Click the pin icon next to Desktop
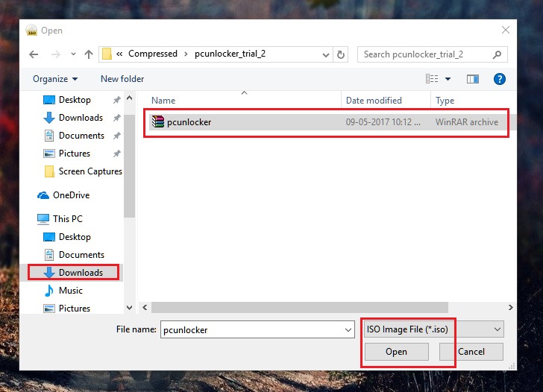Image resolution: width=543 pixels, height=392 pixels. 116,100
